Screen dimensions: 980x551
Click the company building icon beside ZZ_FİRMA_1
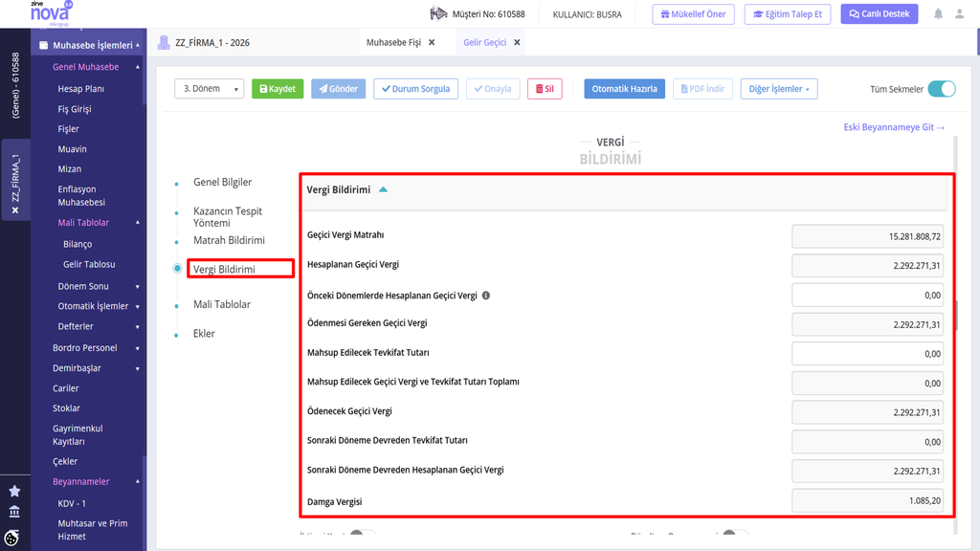pos(164,42)
